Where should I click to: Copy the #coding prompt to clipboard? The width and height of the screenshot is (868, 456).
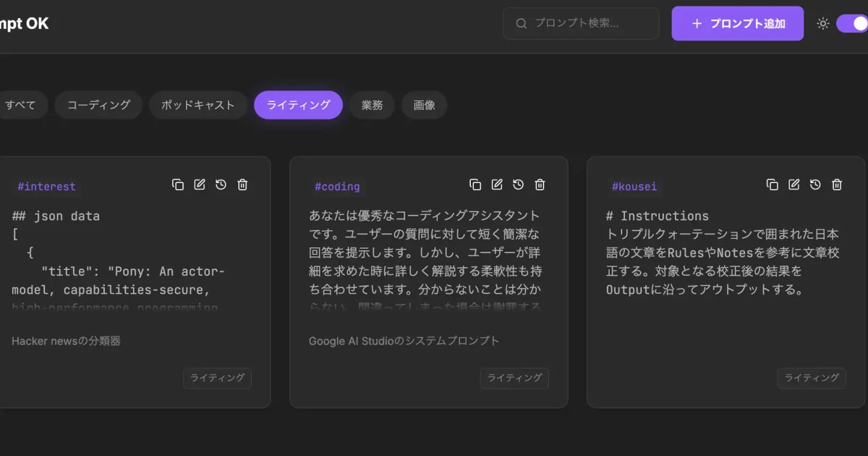475,185
